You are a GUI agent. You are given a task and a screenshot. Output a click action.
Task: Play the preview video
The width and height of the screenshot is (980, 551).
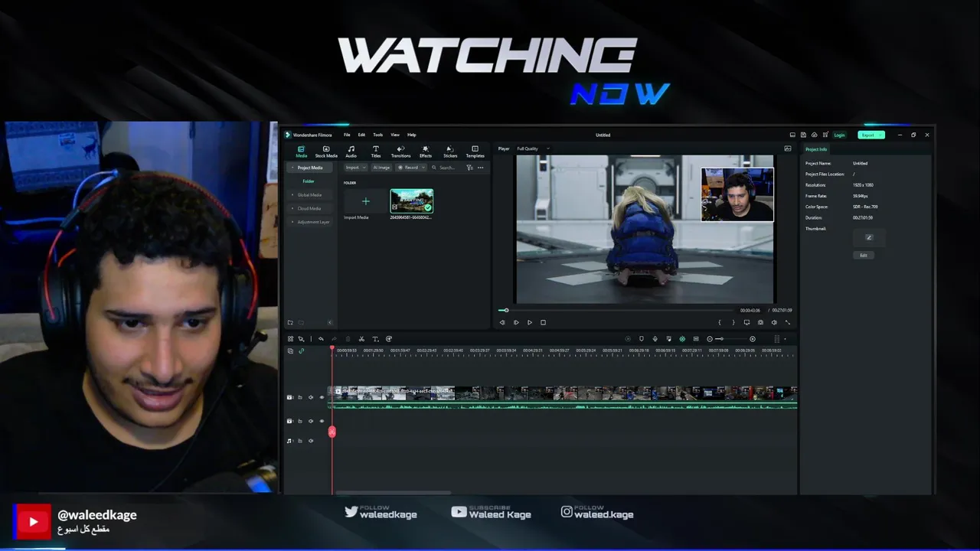pos(529,322)
